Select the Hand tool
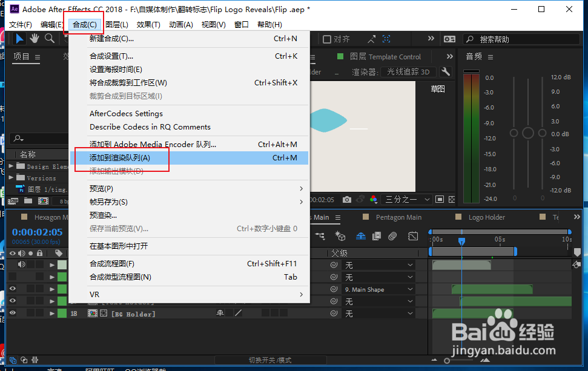 point(35,38)
